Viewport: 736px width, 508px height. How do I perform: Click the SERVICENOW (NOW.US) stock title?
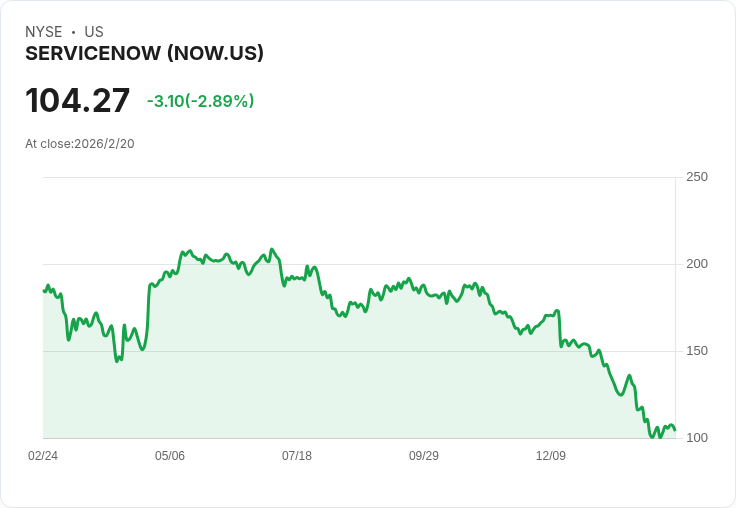pos(144,54)
